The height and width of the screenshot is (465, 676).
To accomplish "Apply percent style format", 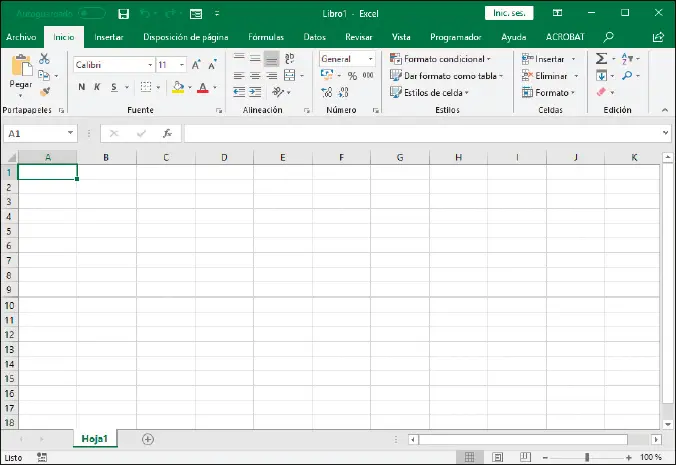I will pos(352,76).
